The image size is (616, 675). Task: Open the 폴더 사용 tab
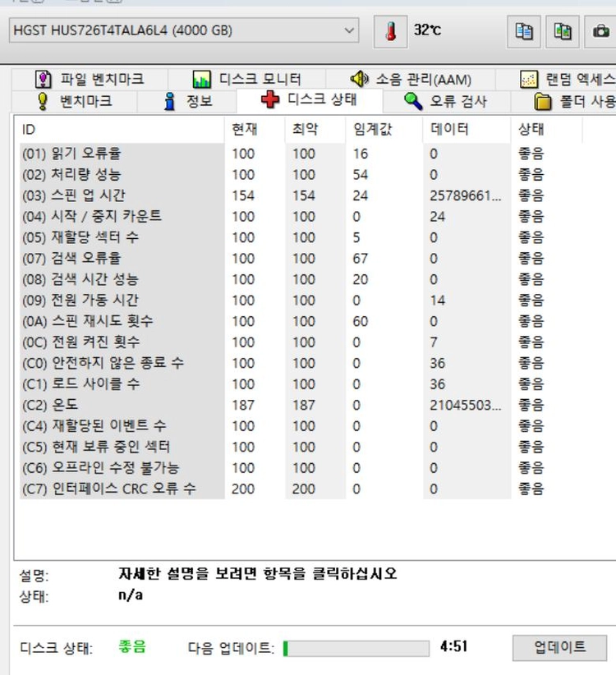tap(564, 101)
